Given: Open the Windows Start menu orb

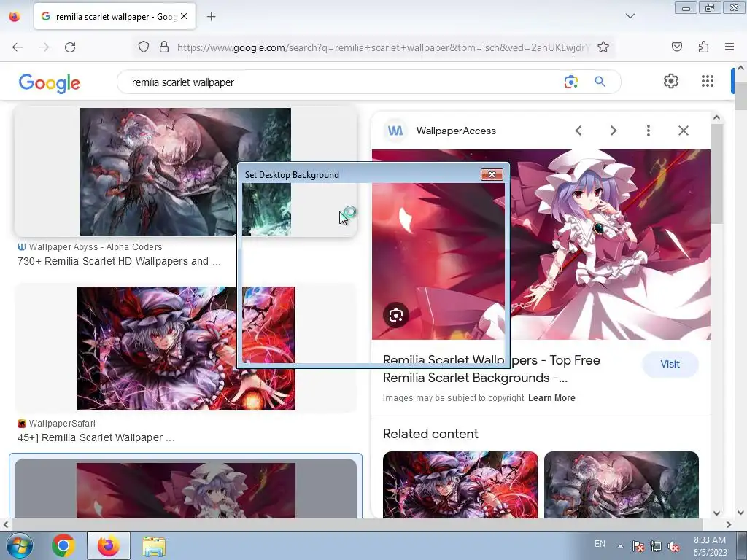Looking at the screenshot, I should coord(20,545).
